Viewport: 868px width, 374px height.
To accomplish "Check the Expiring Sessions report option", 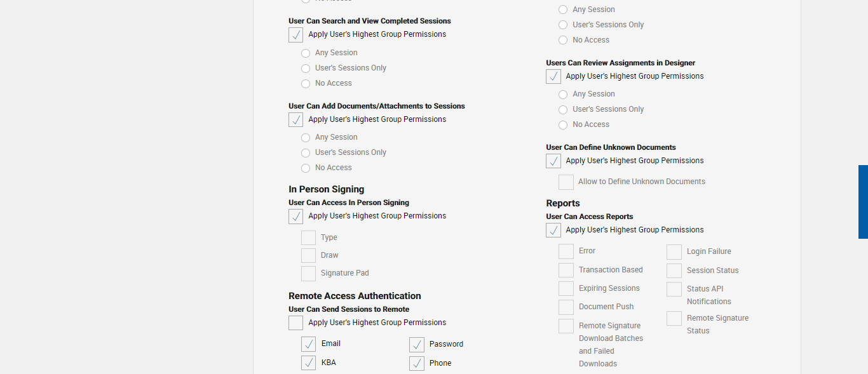I will 566,289.
